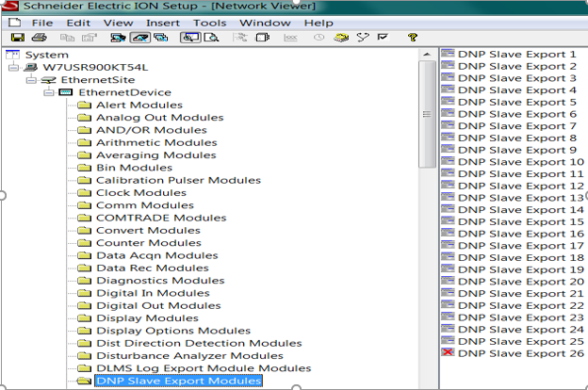Image resolution: width=588 pixels, height=390 pixels.
Task: Click the Print toolbar icon
Action: [39, 38]
